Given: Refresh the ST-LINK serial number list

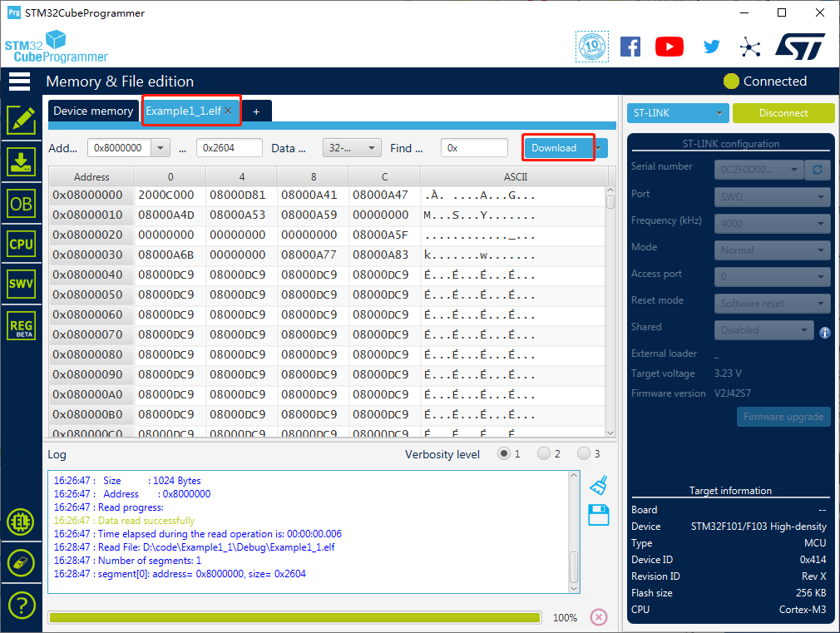Looking at the screenshot, I should 817,170.
